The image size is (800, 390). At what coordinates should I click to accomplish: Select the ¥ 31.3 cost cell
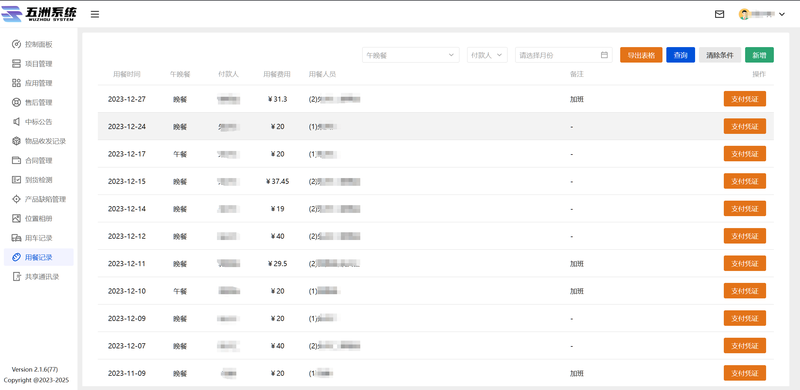coord(277,99)
